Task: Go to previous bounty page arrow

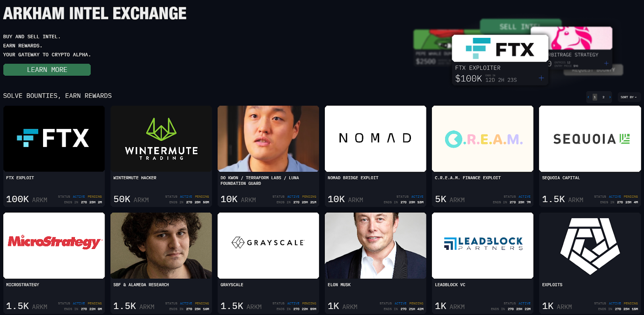Action: click(588, 97)
